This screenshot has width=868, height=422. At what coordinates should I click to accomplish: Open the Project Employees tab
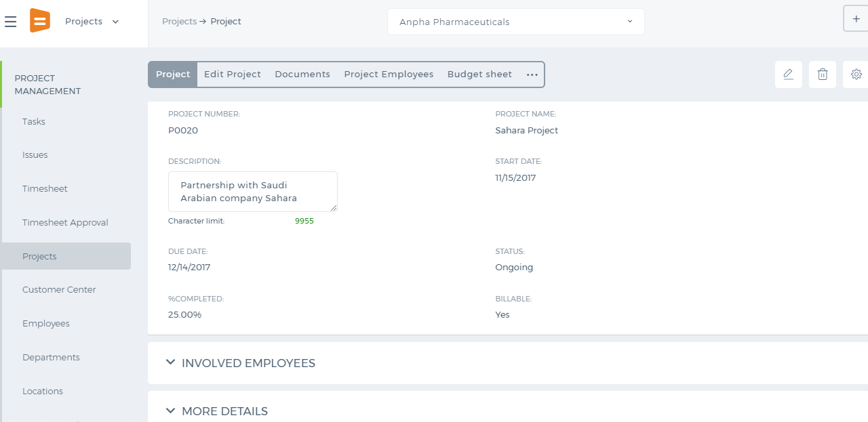(389, 75)
